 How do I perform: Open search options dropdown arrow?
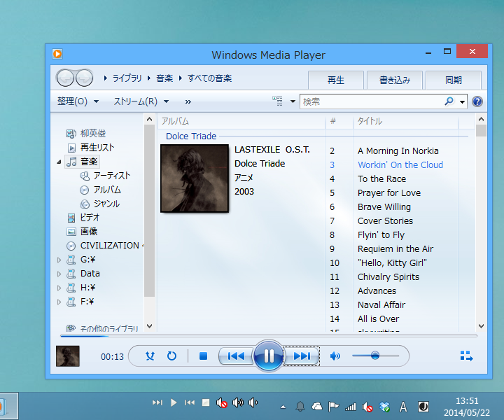tap(462, 102)
